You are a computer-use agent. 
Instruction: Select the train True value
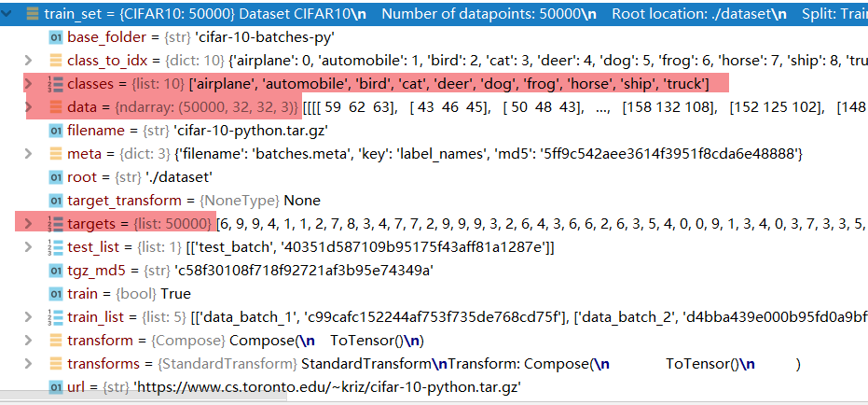tap(176, 293)
